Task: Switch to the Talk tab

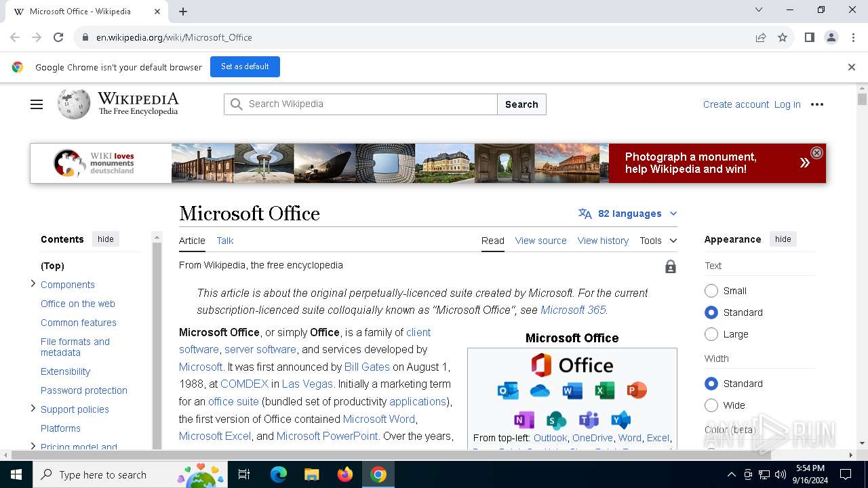Action: click(225, 241)
